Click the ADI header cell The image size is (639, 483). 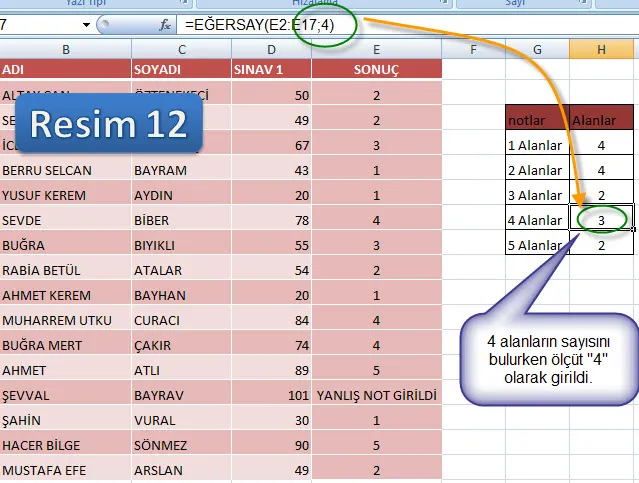click(65, 69)
